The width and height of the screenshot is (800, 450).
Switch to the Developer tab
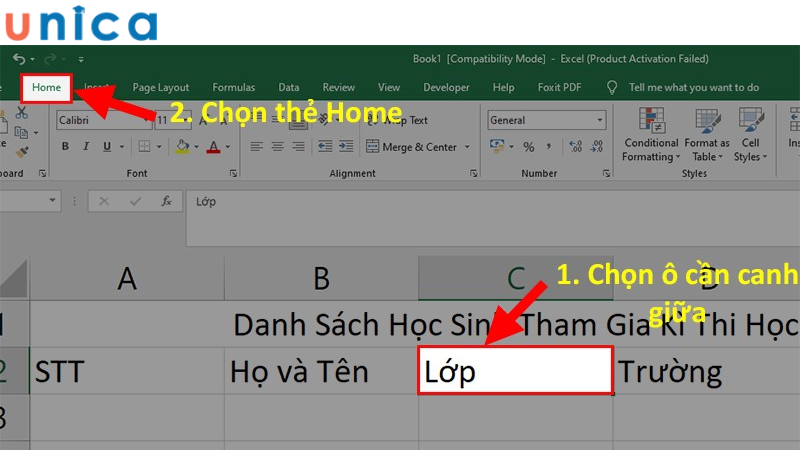[x=446, y=88]
